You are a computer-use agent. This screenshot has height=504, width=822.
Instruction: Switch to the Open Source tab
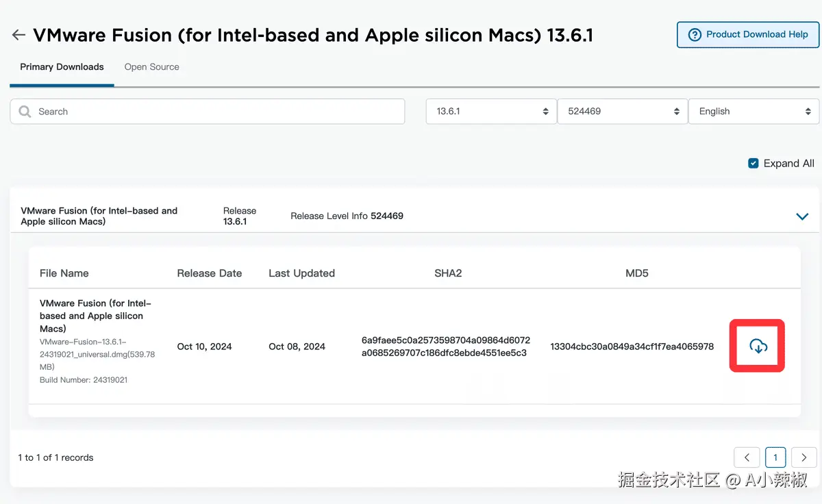pos(151,67)
